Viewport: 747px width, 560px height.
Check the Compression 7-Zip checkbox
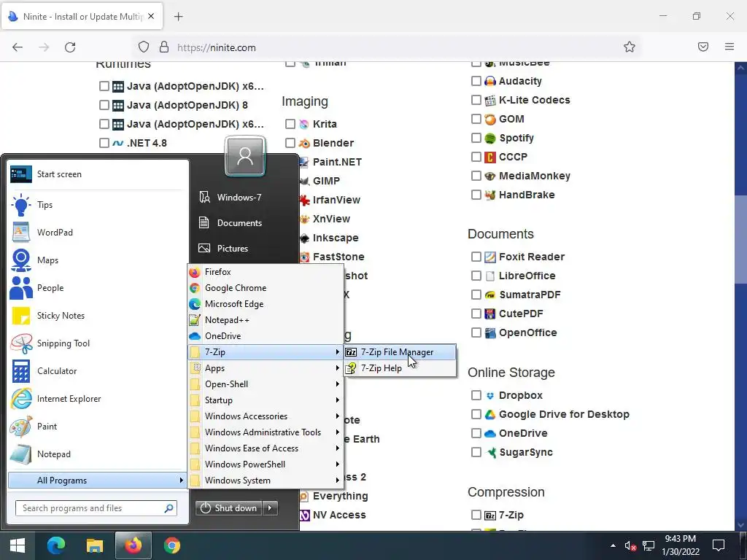click(476, 515)
